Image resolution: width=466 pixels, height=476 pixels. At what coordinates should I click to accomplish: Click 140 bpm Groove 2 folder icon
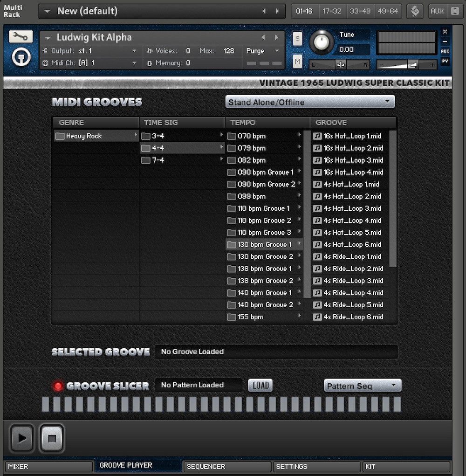232,305
